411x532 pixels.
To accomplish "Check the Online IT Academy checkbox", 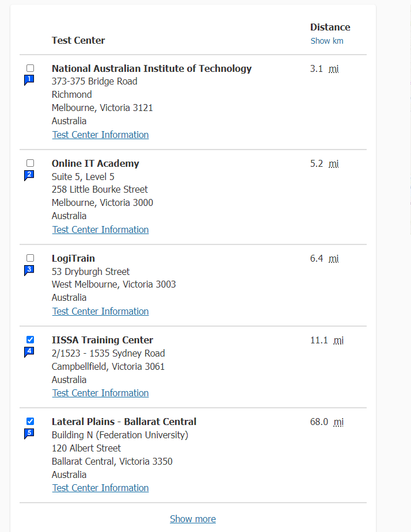I will 31,163.
